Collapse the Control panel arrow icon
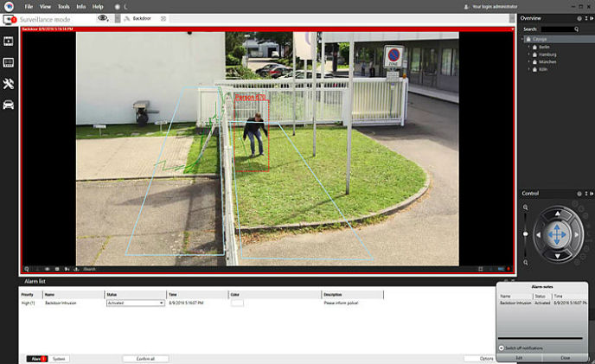The height and width of the screenshot is (364, 595). tap(592, 194)
